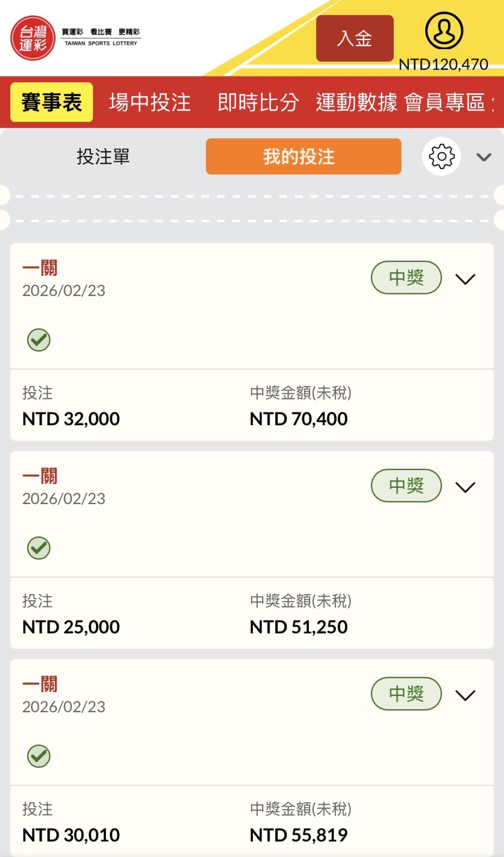This screenshot has height=857, width=504.
Task: Click 中獎 badge on NTD 70,400 win
Action: tap(406, 278)
